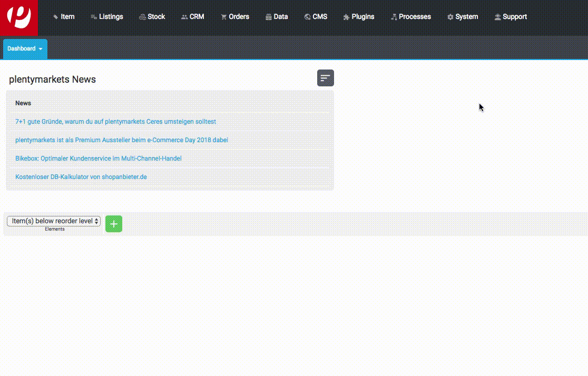Viewport: 588px width, 376px height.
Task: Click the news panel sort icon button
Action: [x=325, y=78]
